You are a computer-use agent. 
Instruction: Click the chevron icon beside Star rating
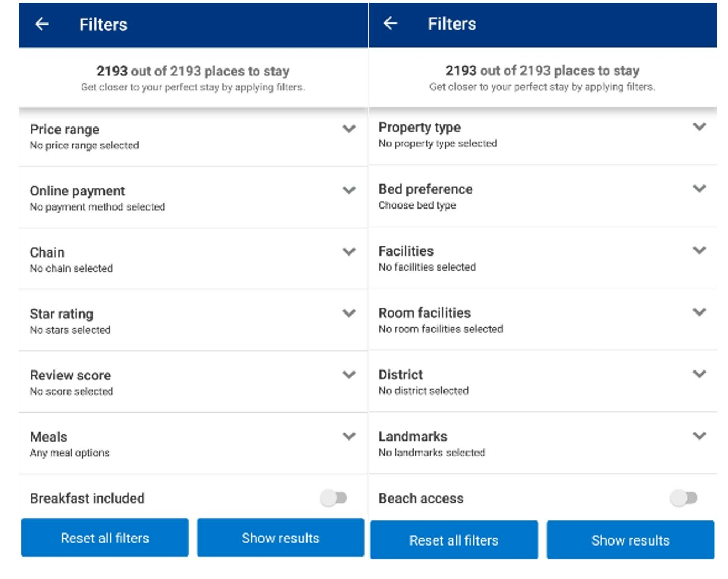point(349,314)
